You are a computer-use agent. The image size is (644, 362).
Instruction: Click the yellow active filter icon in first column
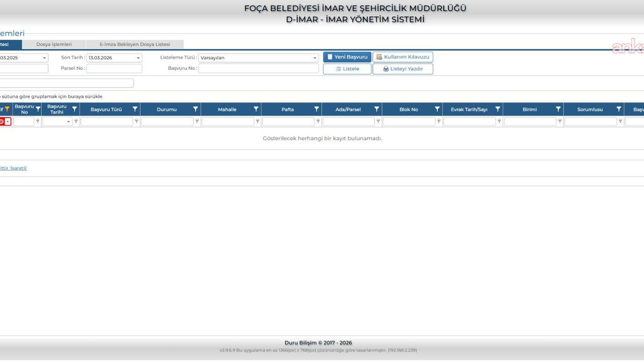coord(7,109)
